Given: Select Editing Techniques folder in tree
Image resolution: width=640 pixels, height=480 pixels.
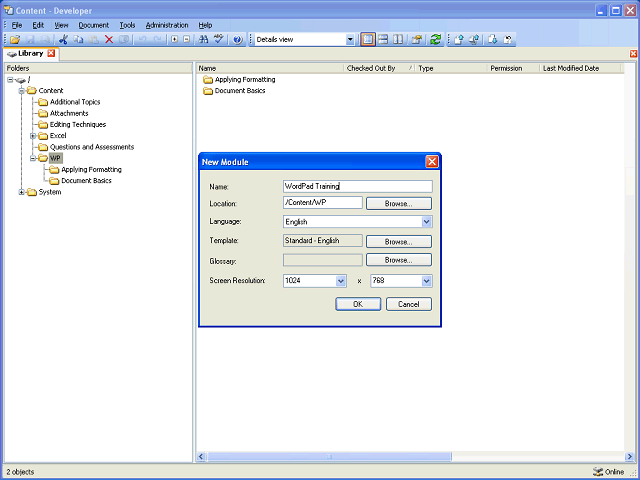Looking at the screenshot, I should click(x=78, y=124).
